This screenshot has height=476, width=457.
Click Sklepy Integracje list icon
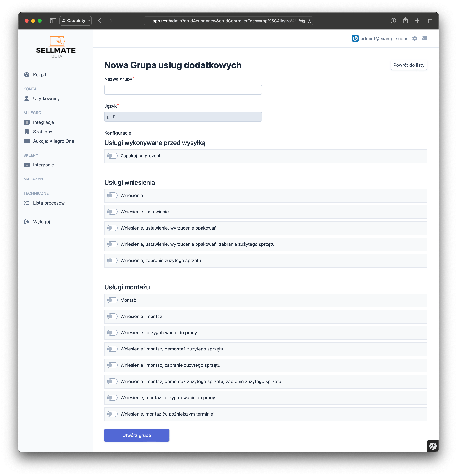coord(27,165)
